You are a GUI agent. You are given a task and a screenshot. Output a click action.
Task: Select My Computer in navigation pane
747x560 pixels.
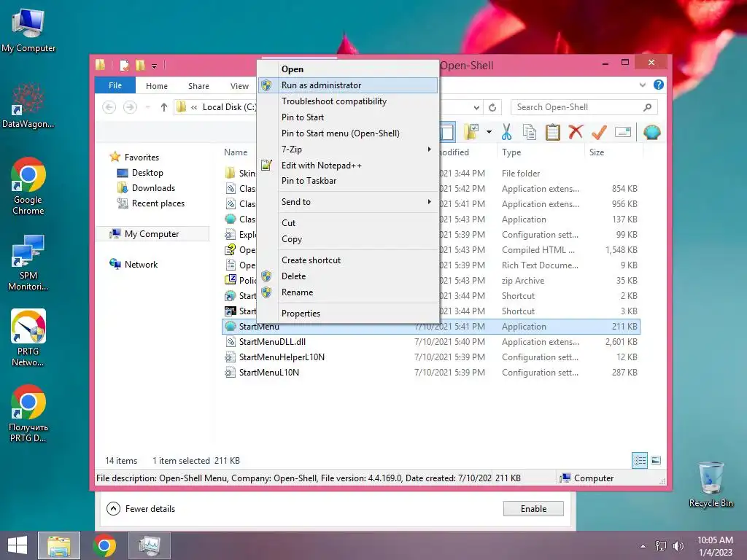pyautogui.click(x=152, y=234)
